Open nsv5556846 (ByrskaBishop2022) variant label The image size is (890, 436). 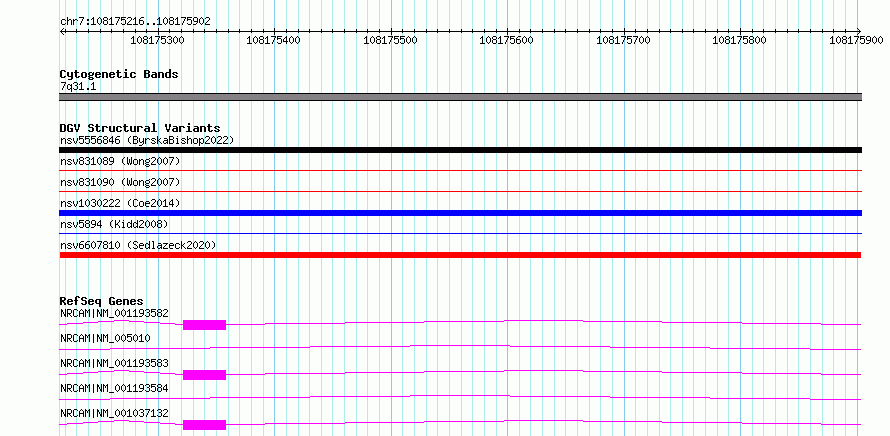[x=146, y=140]
